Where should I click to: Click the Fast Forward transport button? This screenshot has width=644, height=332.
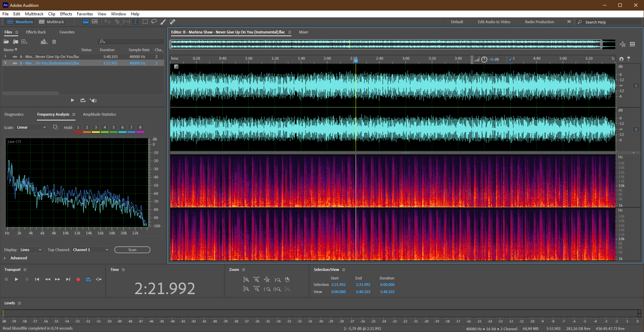pyautogui.click(x=57, y=279)
